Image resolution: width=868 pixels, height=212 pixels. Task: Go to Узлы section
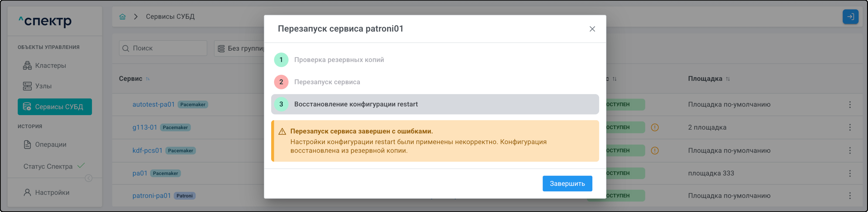tap(43, 86)
